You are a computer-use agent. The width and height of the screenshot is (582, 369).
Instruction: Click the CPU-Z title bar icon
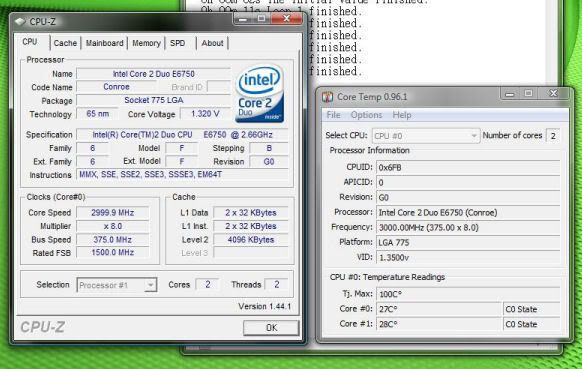click(x=20, y=22)
